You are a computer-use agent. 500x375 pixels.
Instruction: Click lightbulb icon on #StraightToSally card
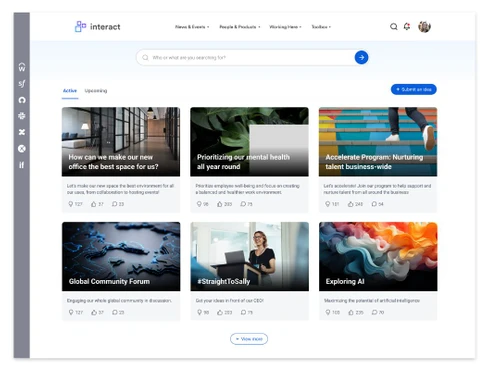click(x=200, y=312)
